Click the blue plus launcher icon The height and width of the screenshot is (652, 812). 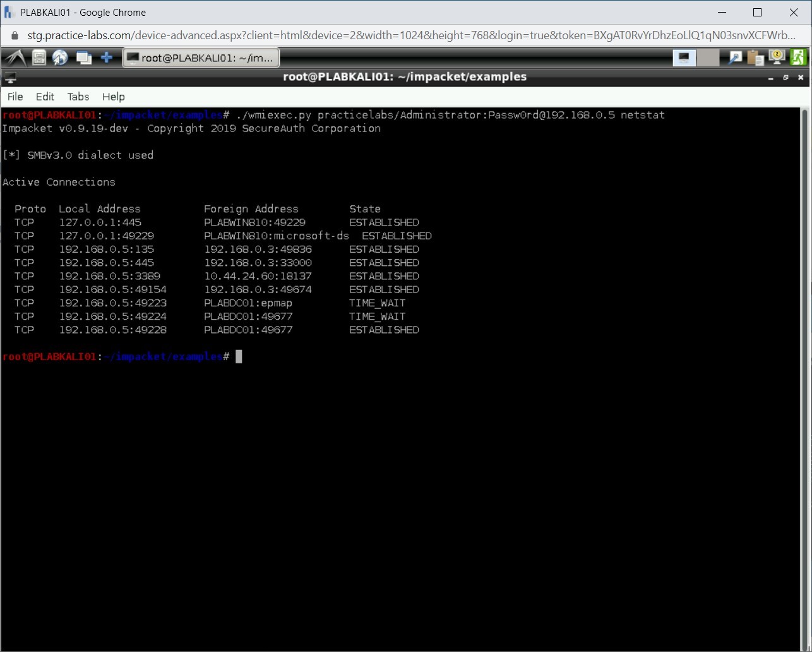tap(107, 58)
